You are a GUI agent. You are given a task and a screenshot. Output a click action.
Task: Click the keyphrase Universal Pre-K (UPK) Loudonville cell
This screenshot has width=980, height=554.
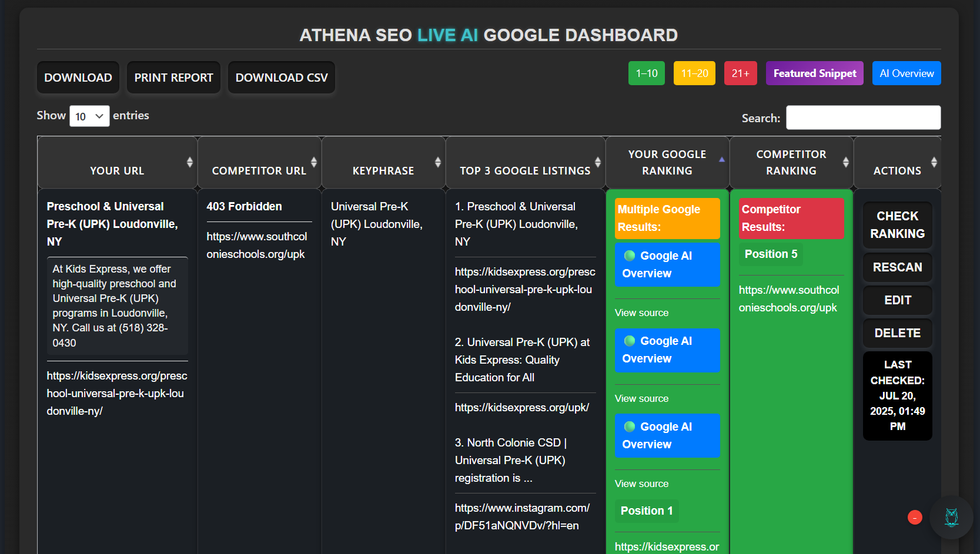tap(377, 224)
